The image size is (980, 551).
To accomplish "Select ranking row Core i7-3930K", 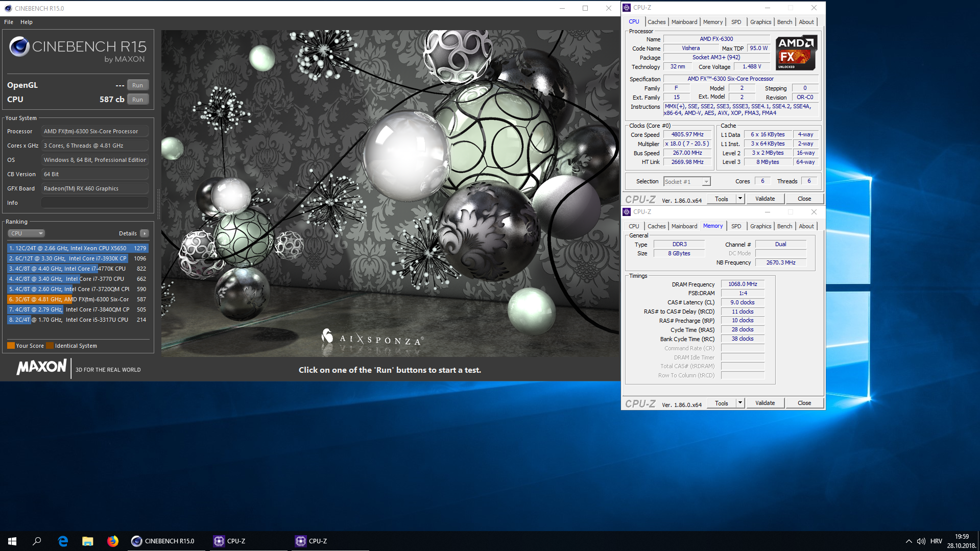I will point(78,258).
